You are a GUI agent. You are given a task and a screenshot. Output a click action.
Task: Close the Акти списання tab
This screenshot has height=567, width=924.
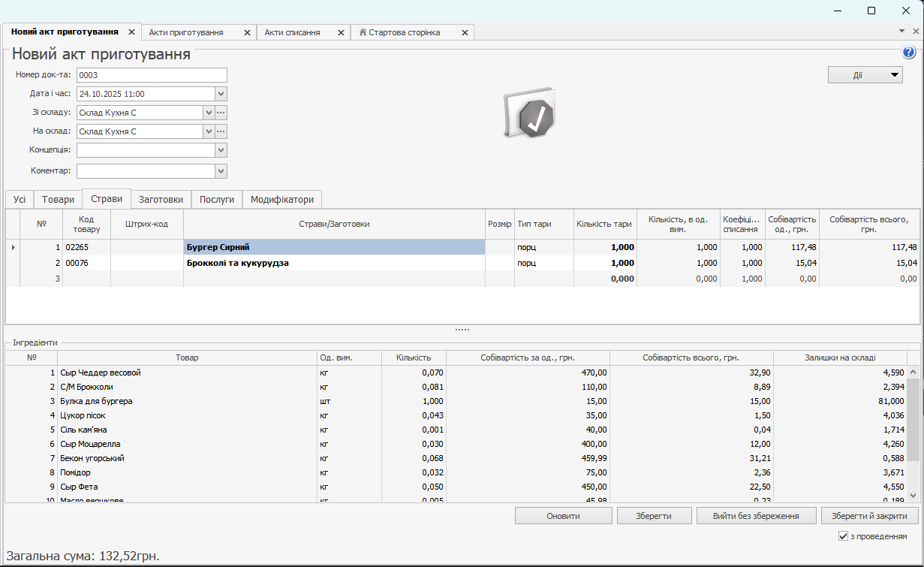341,33
